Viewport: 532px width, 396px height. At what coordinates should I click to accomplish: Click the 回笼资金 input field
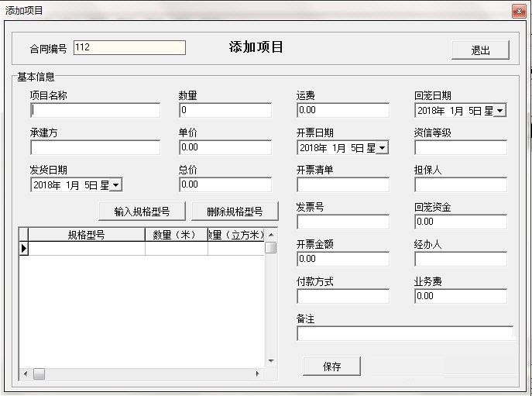click(x=461, y=222)
